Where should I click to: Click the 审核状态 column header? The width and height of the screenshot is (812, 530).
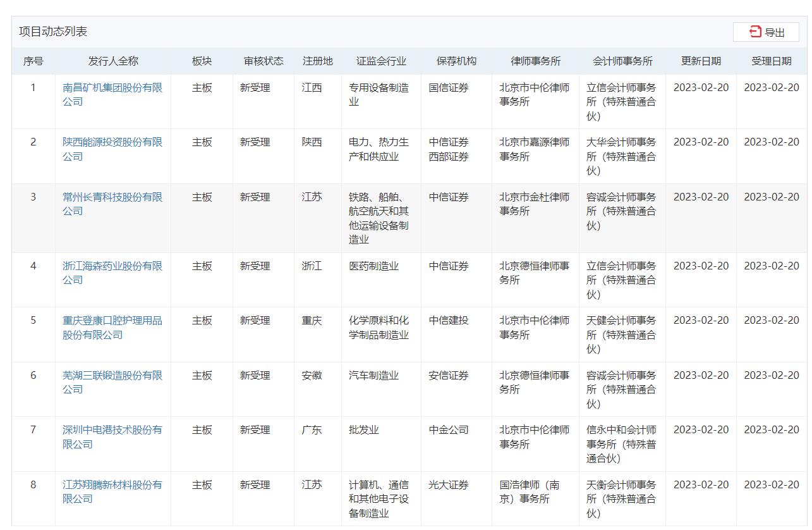pos(264,61)
